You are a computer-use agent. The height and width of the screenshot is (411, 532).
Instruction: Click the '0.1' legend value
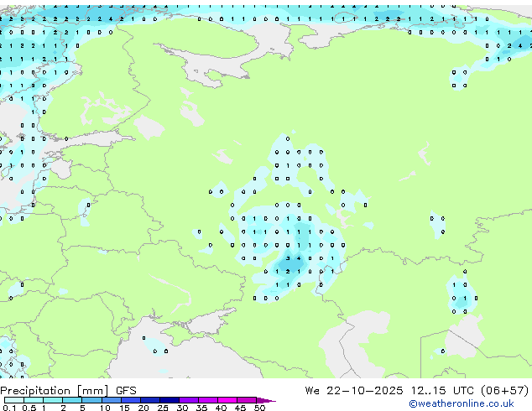[x=9, y=408]
